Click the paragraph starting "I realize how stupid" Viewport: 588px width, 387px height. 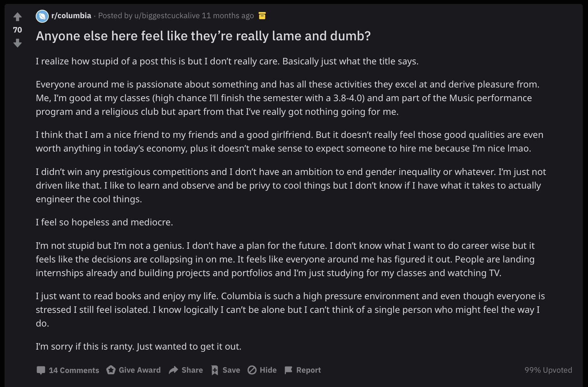tap(227, 61)
